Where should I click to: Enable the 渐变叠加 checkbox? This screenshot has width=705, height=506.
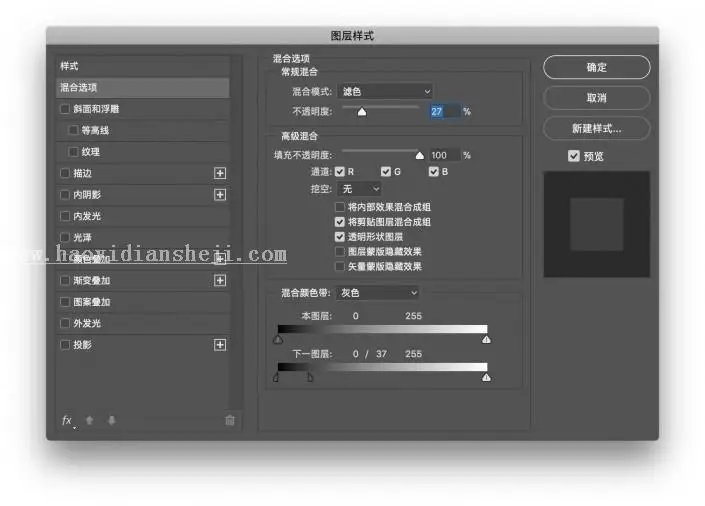65,281
